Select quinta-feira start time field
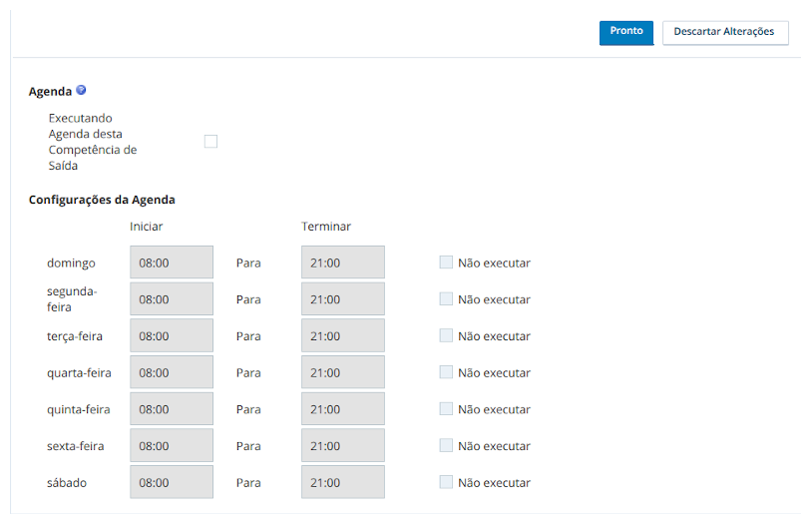Image resolution: width=812 pixels, height=525 pixels. coord(172,409)
